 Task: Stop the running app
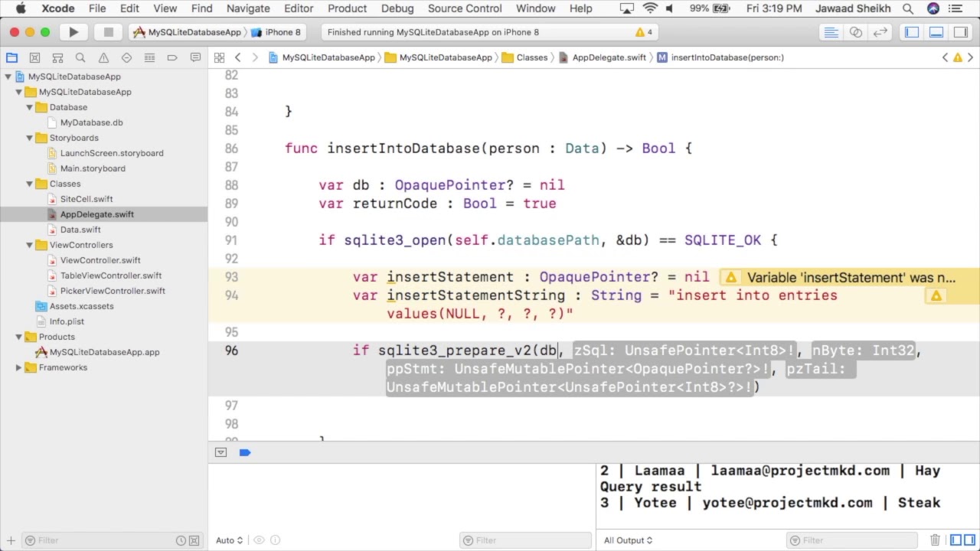pyautogui.click(x=108, y=32)
